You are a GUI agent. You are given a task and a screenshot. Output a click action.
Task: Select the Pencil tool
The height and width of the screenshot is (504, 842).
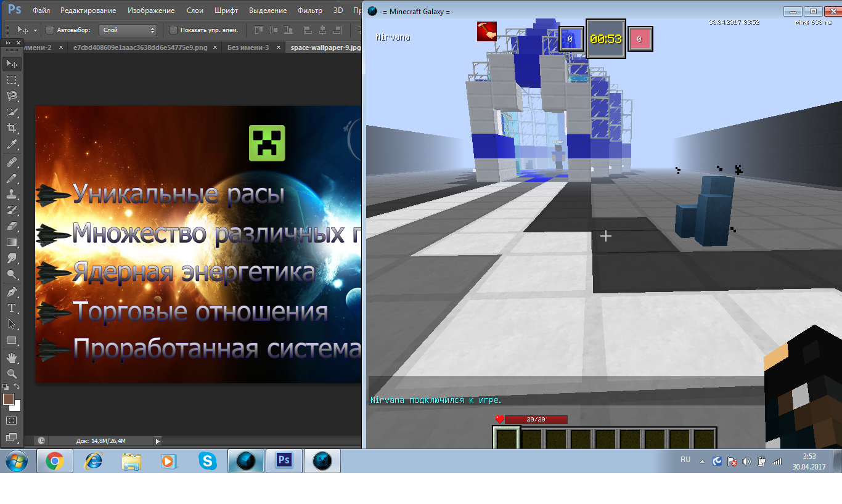pyautogui.click(x=12, y=178)
